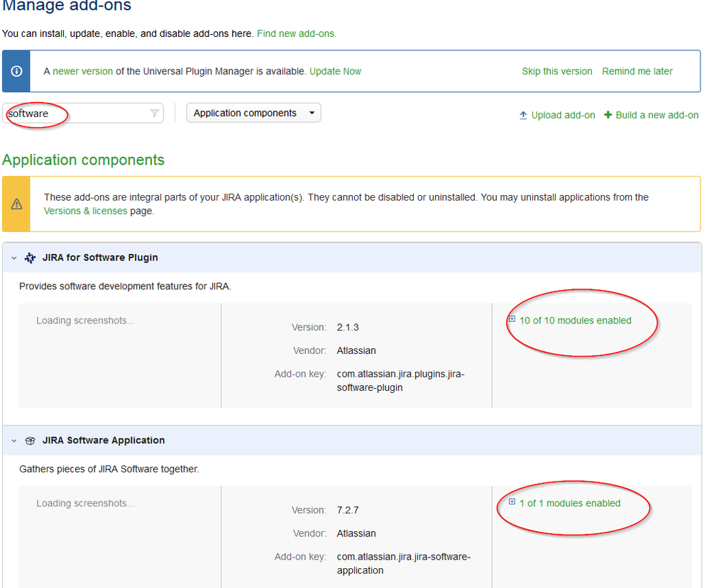
Task: Click Vendor Atlassian under JIRA Software Application
Action: (x=356, y=533)
